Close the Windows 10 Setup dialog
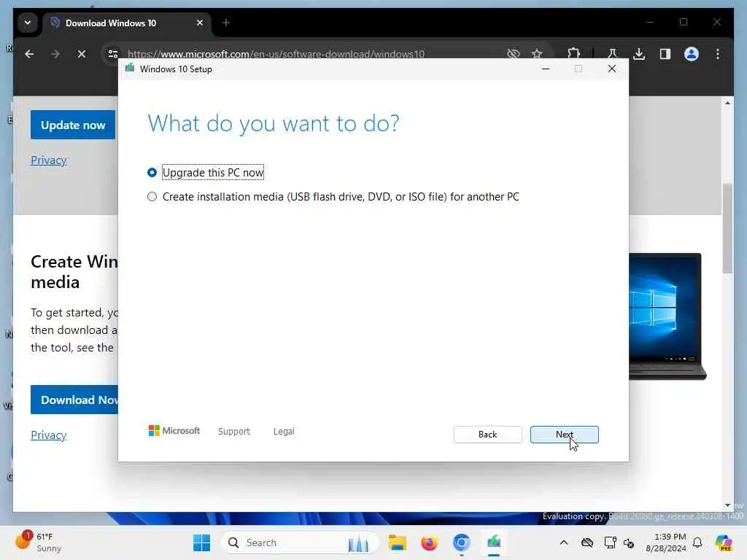 pyautogui.click(x=612, y=69)
